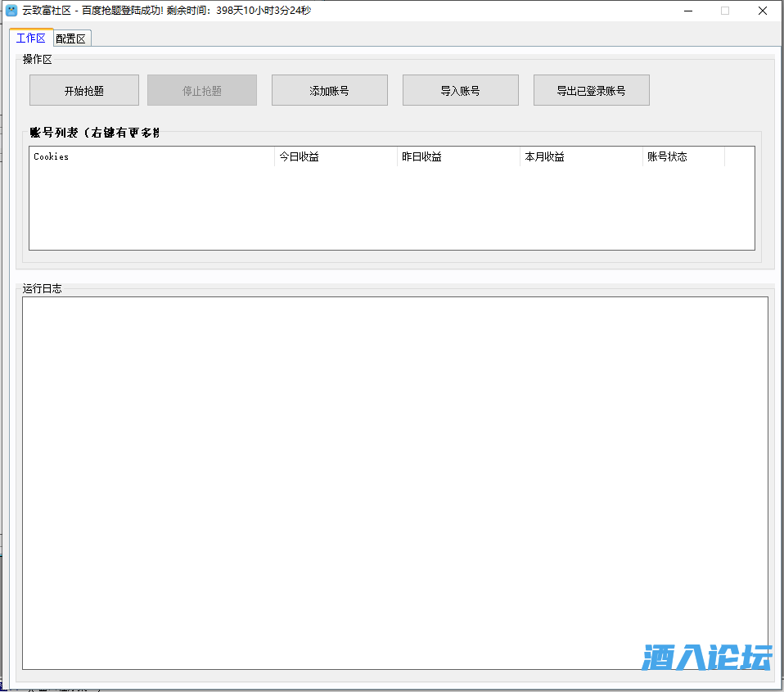Click the 本月收益 column header
Screen dimensions: 784x692
(x=581, y=156)
